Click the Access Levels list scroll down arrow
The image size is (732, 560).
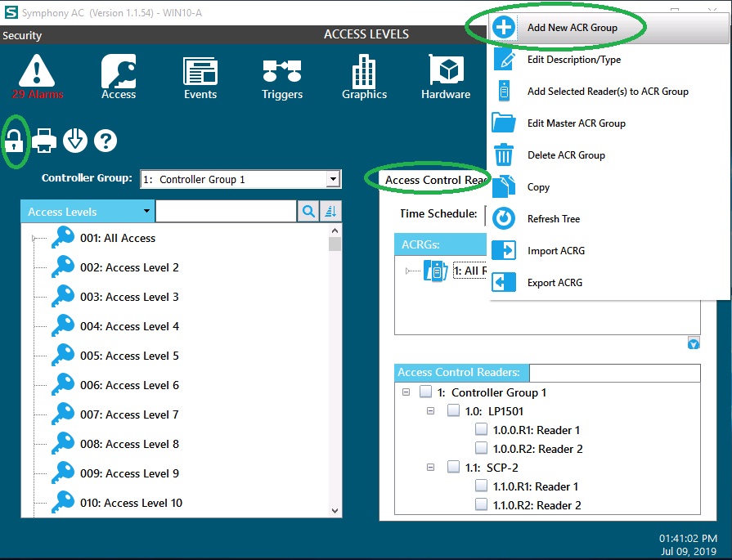[335, 510]
